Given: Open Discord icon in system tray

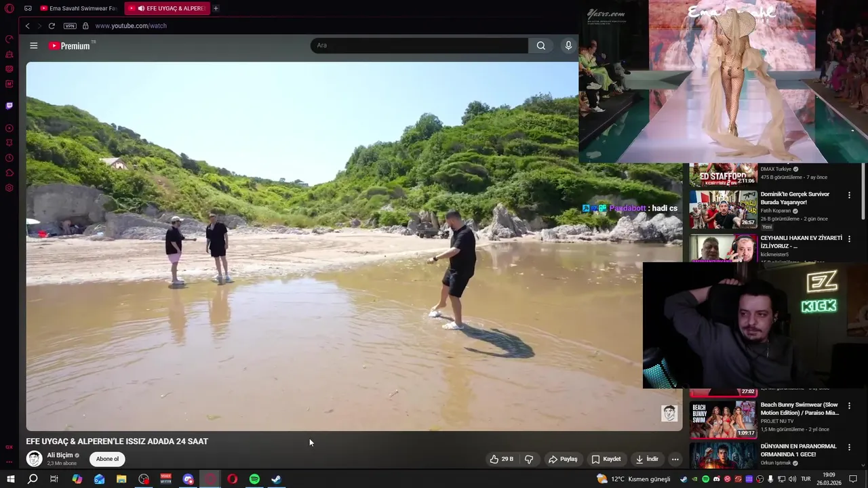Looking at the screenshot, I should (x=716, y=479).
